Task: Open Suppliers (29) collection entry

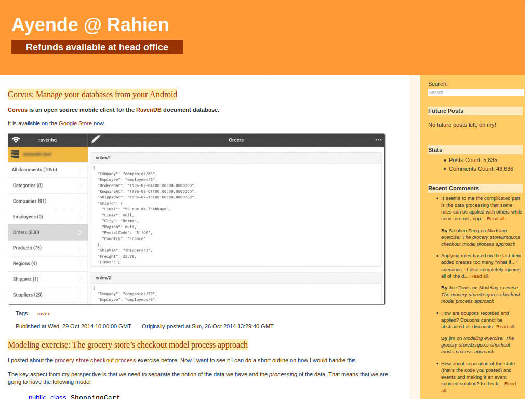Action: point(27,295)
